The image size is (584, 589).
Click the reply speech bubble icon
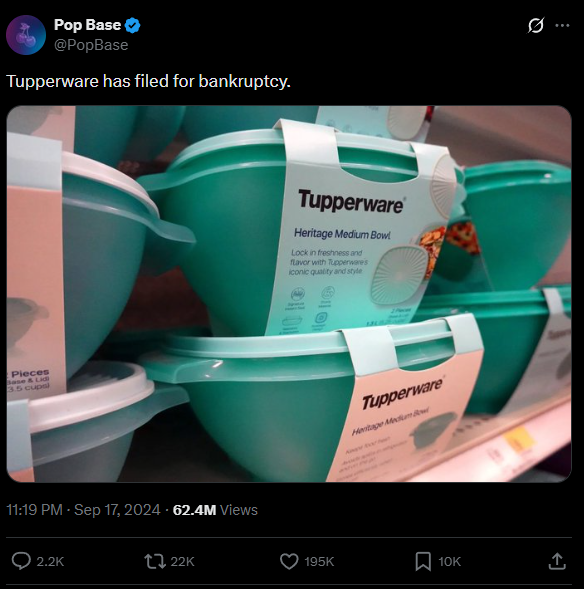21,561
